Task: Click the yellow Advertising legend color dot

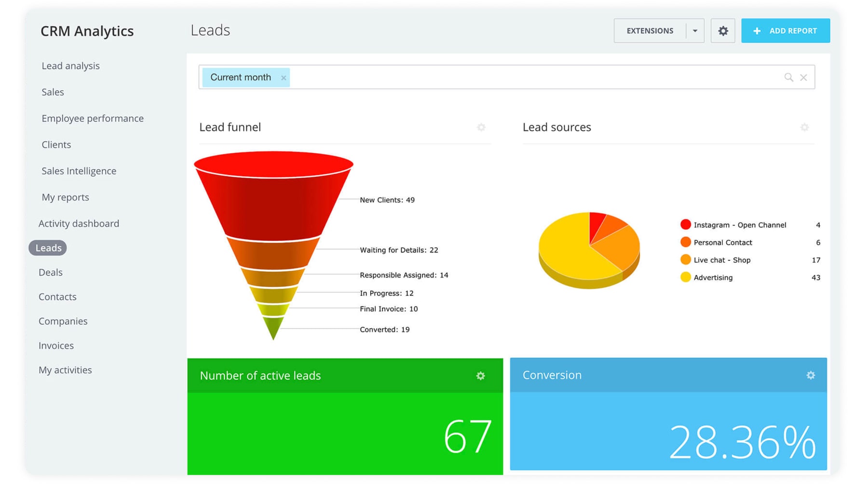Action: point(685,277)
